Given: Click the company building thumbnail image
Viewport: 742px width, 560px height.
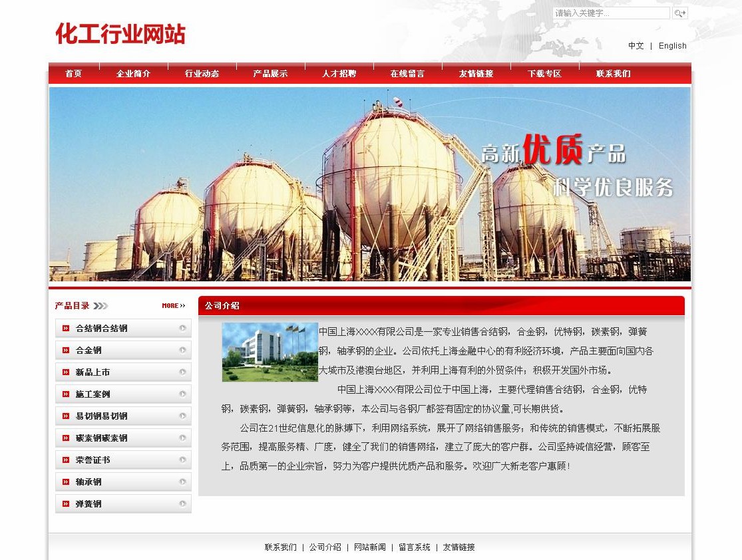Looking at the screenshot, I should coord(270,352).
